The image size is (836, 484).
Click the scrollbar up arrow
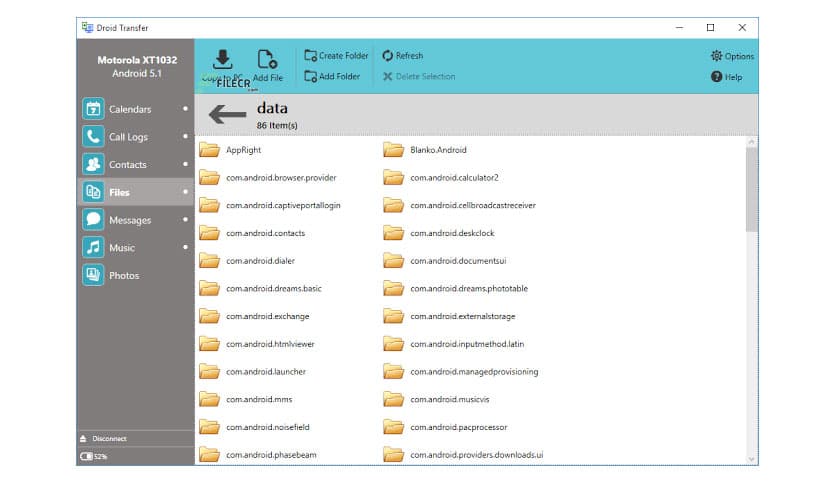[x=751, y=142]
